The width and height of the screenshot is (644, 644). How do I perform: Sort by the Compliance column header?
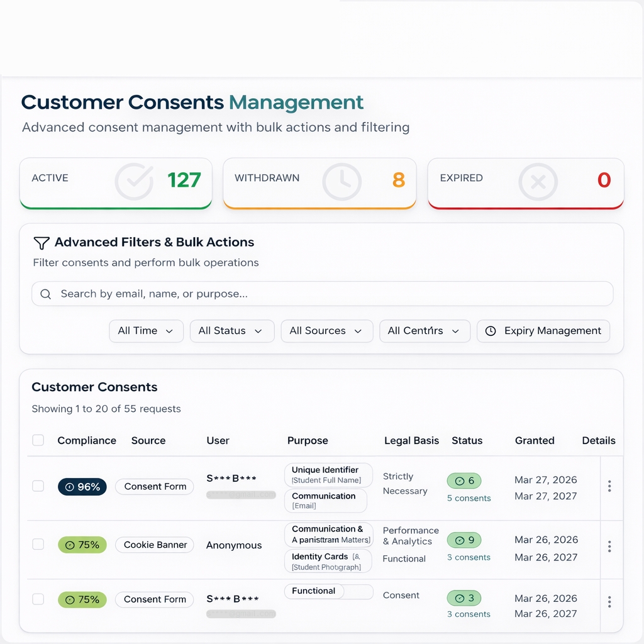(x=87, y=440)
